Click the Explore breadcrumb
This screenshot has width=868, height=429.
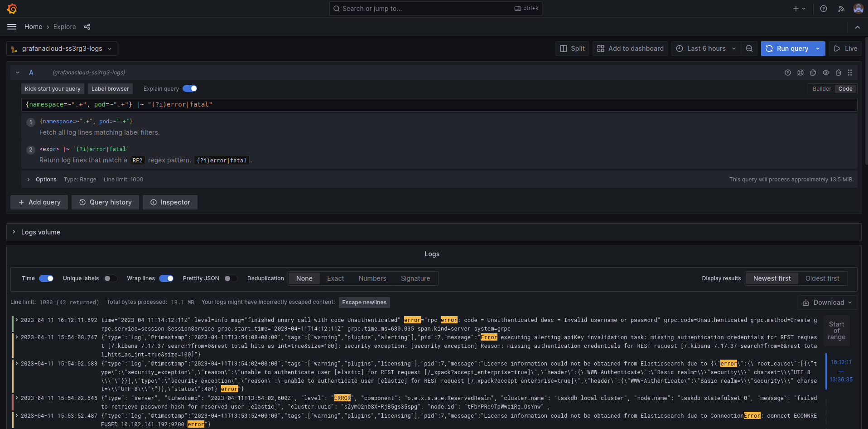(x=65, y=27)
